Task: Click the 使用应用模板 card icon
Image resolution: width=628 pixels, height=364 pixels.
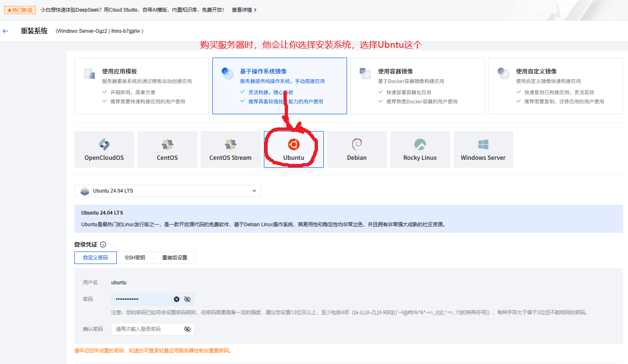Action: pyautogui.click(x=89, y=73)
